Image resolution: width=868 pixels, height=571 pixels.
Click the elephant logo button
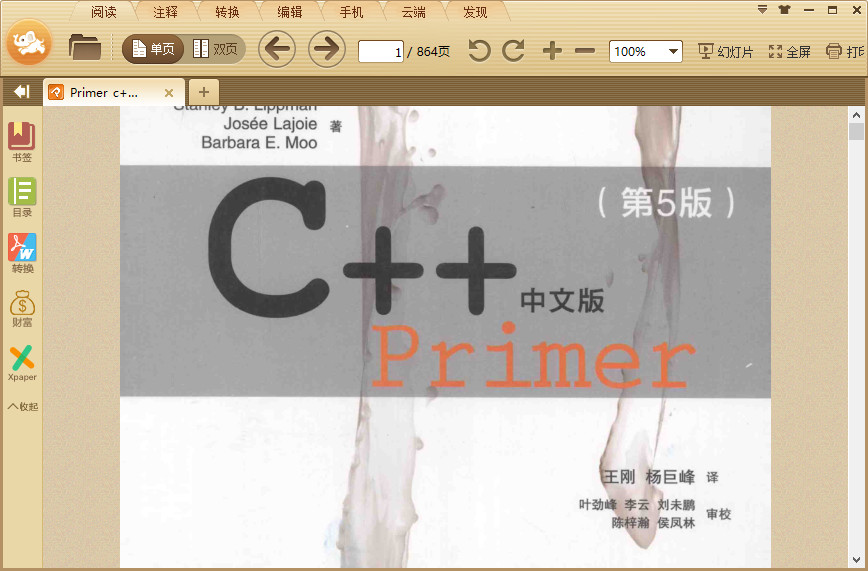pos(29,42)
